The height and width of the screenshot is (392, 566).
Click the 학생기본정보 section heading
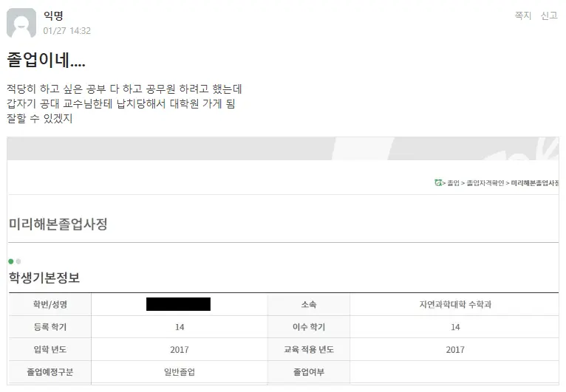point(44,278)
